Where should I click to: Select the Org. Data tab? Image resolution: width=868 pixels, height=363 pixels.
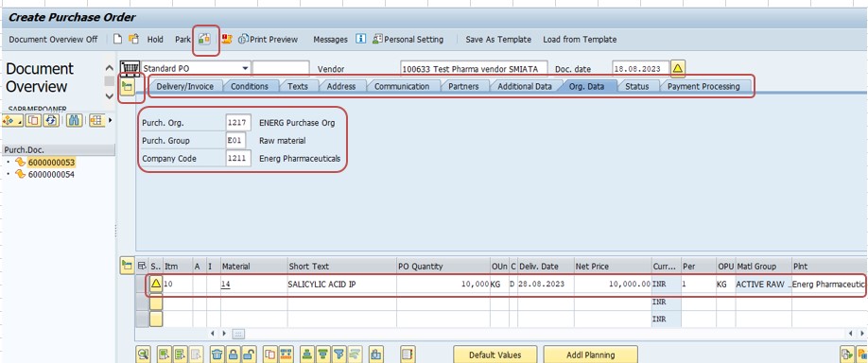pyautogui.click(x=586, y=86)
